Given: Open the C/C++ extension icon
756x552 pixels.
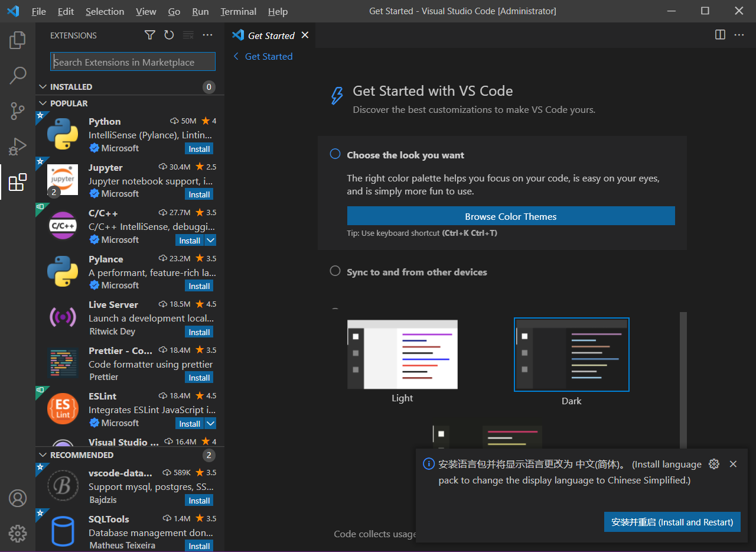Looking at the screenshot, I should (63, 226).
